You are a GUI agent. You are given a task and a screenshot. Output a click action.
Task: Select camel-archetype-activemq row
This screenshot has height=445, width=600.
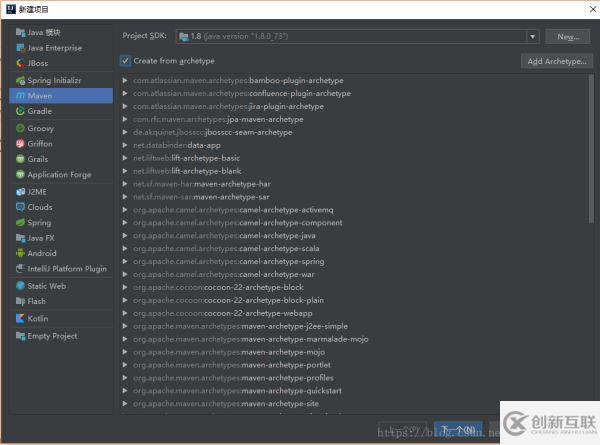pyautogui.click(x=354, y=210)
